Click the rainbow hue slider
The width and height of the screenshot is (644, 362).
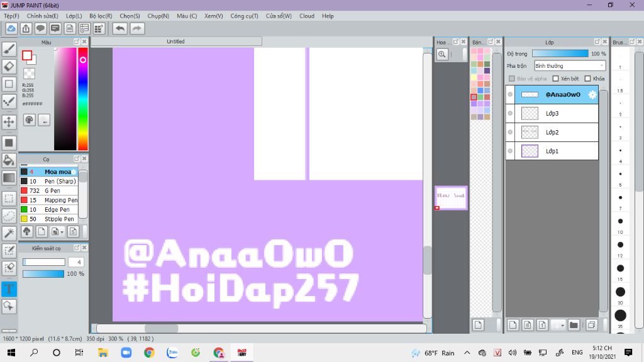click(83, 99)
